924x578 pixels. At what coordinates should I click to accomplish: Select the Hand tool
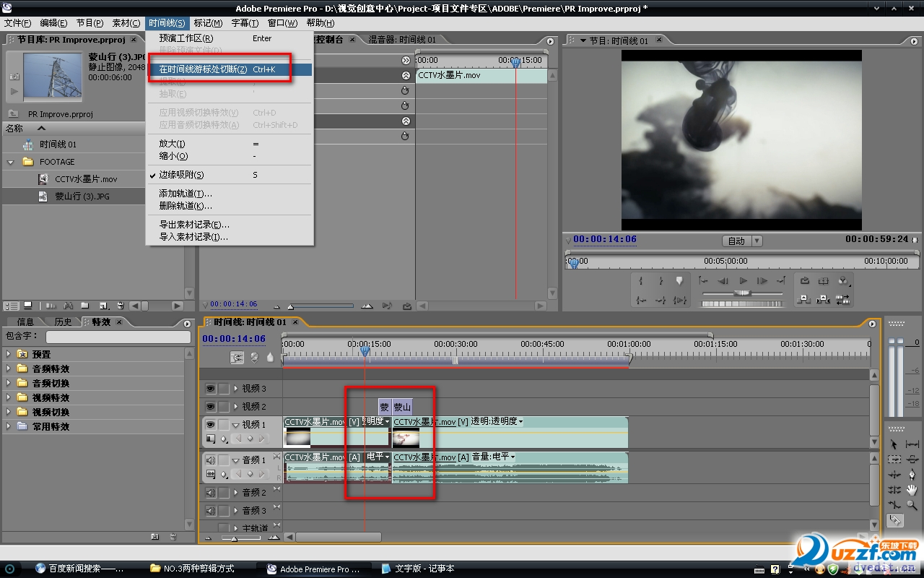(x=912, y=490)
